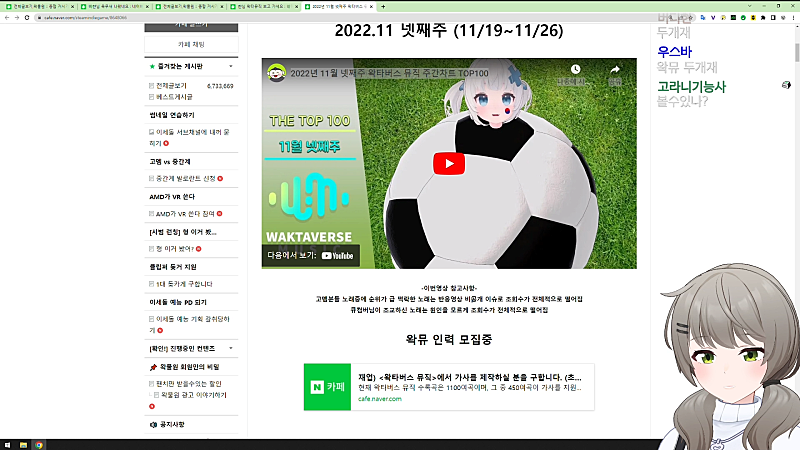The image size is (800, 450).
Task: Open the '1대 둘기계 구합니다' board link
Action: tap(184, 284)
